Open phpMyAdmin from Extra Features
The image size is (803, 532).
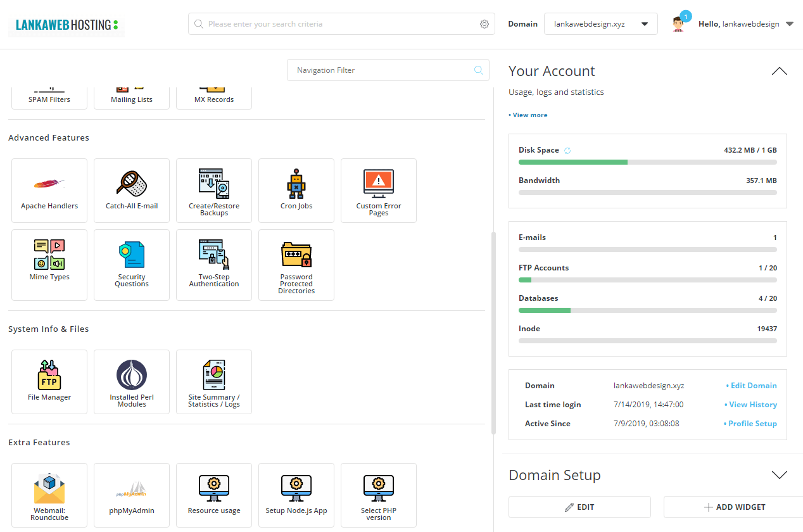132,495
